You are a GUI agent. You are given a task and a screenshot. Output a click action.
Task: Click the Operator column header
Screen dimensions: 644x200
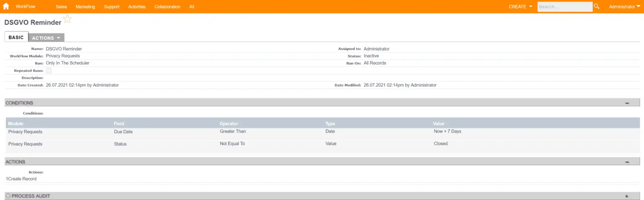click(229, 124)
